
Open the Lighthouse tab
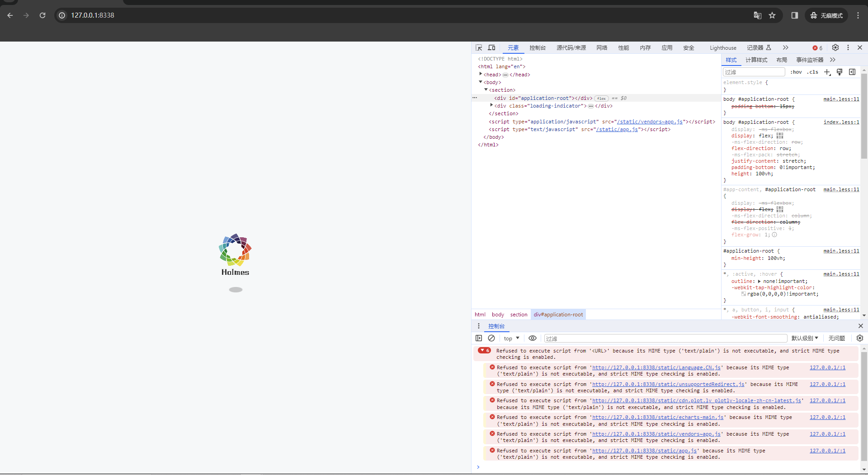[723, 48]
